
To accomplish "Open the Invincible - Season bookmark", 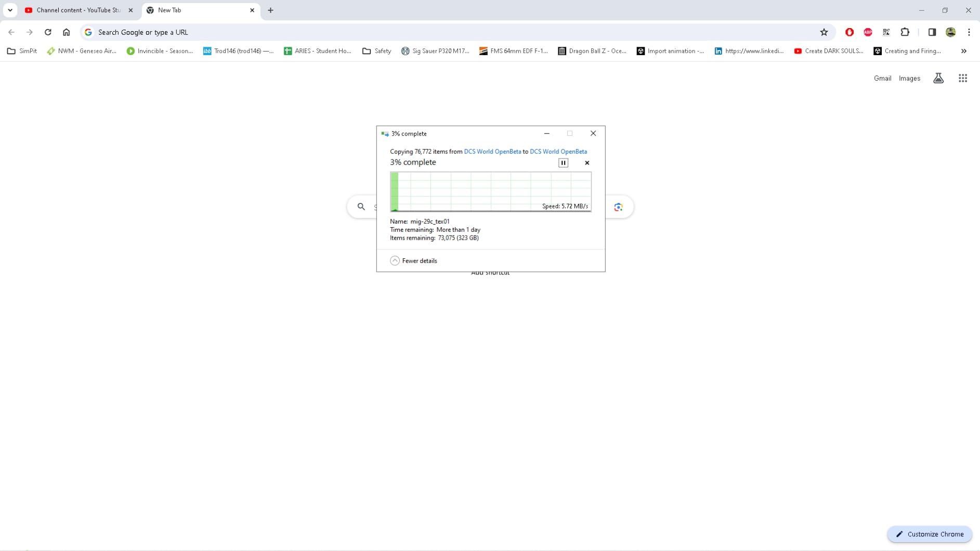I will click(160, 51).
